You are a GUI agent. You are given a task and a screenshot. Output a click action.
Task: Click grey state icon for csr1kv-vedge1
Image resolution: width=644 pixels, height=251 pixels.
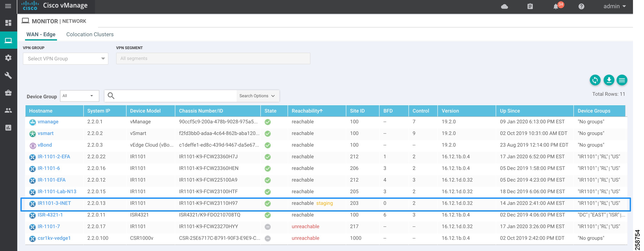(267, 238)
